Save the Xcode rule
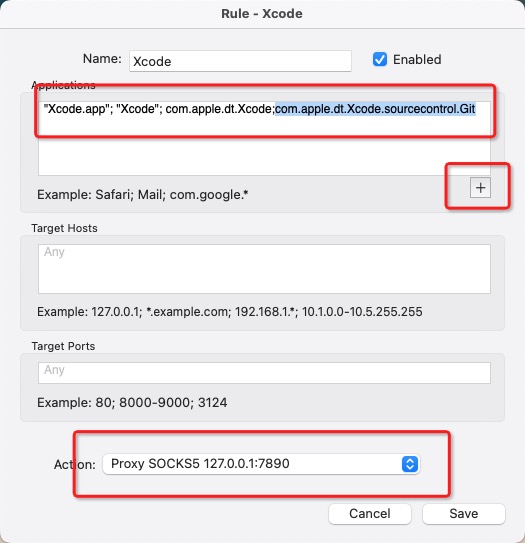This screenshot has height=543, width=525. [x=464, y=514]
